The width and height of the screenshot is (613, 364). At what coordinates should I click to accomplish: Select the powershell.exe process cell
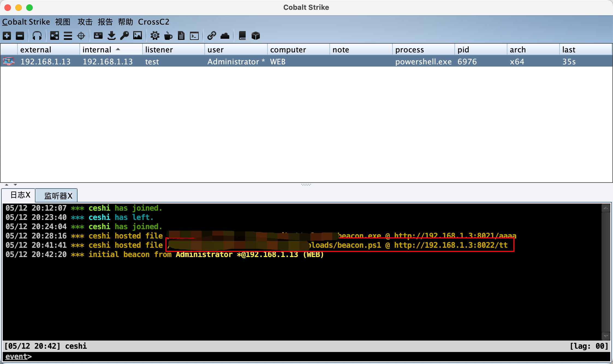[424, 62]
